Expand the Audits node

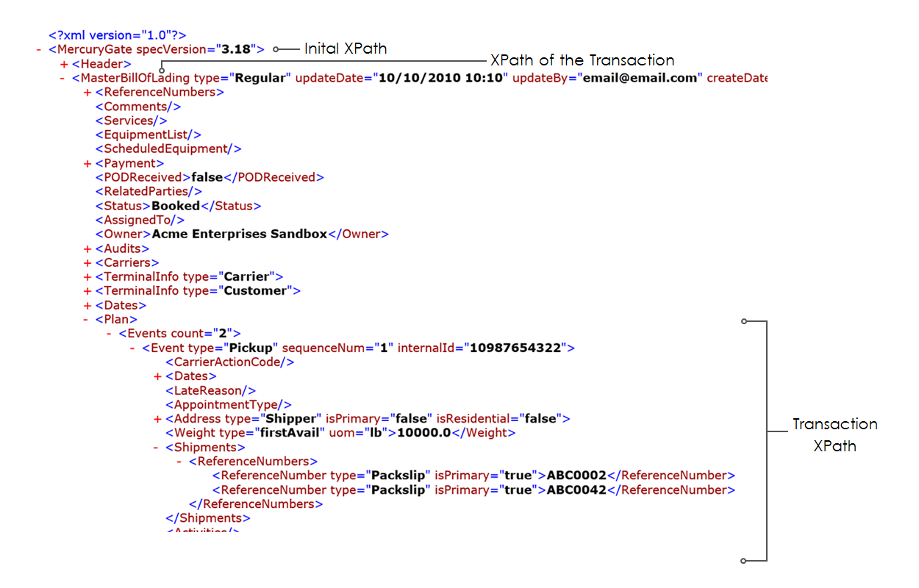[87, 249]
